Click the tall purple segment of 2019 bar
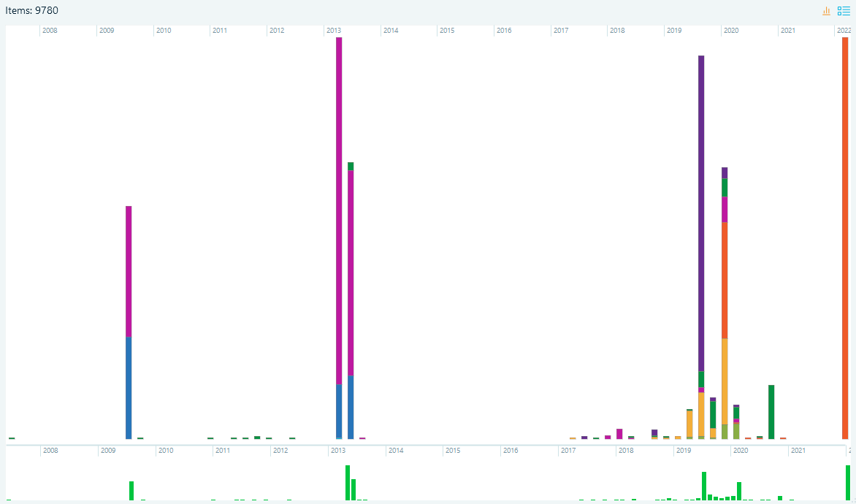856x504 pixels. pyautogui.click(x=701, y=213)
